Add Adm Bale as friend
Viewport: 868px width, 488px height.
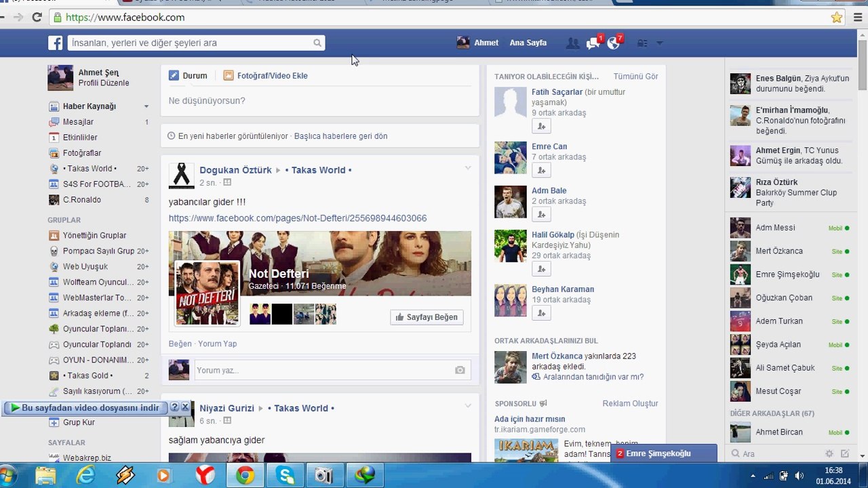pos(541,214)
